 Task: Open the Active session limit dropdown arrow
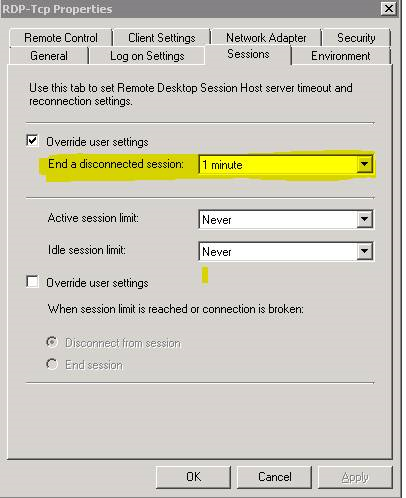pos(364,219)
